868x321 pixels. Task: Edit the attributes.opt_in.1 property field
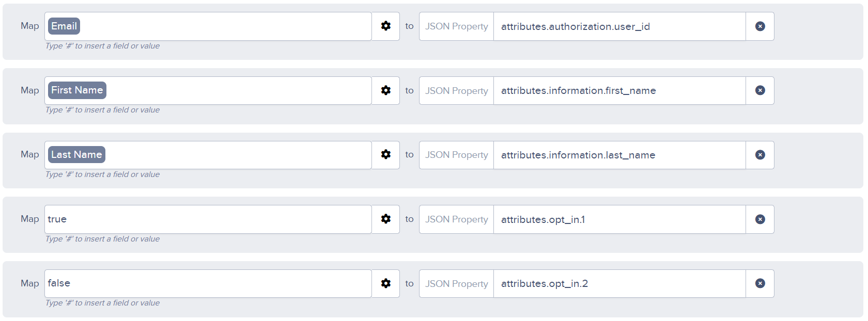coord(619,219)
